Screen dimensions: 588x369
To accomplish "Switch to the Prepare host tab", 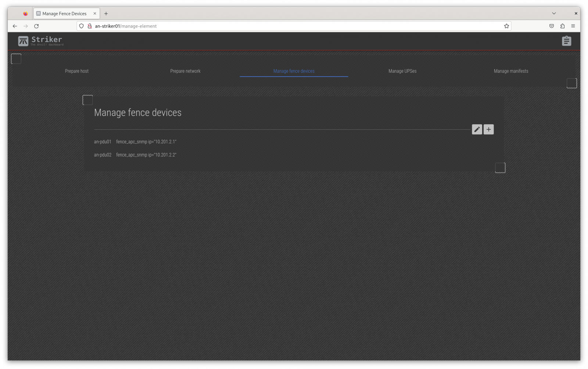I will pyautogui.click(x=77, y=71).
